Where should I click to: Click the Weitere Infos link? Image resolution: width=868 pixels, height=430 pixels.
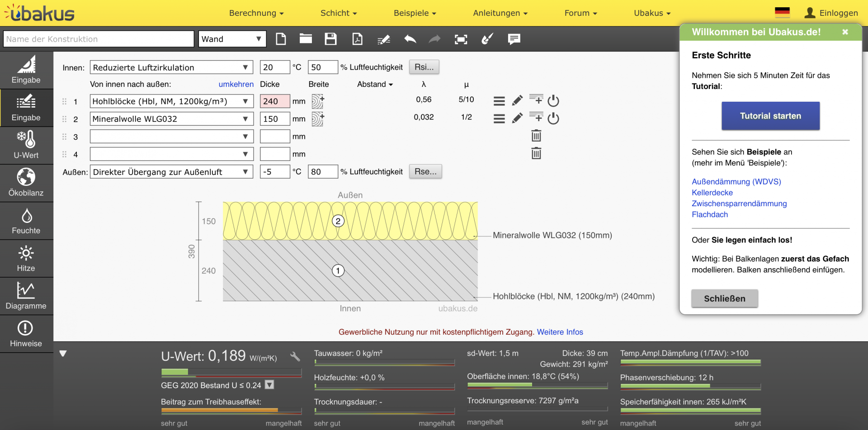pos(560,332)
